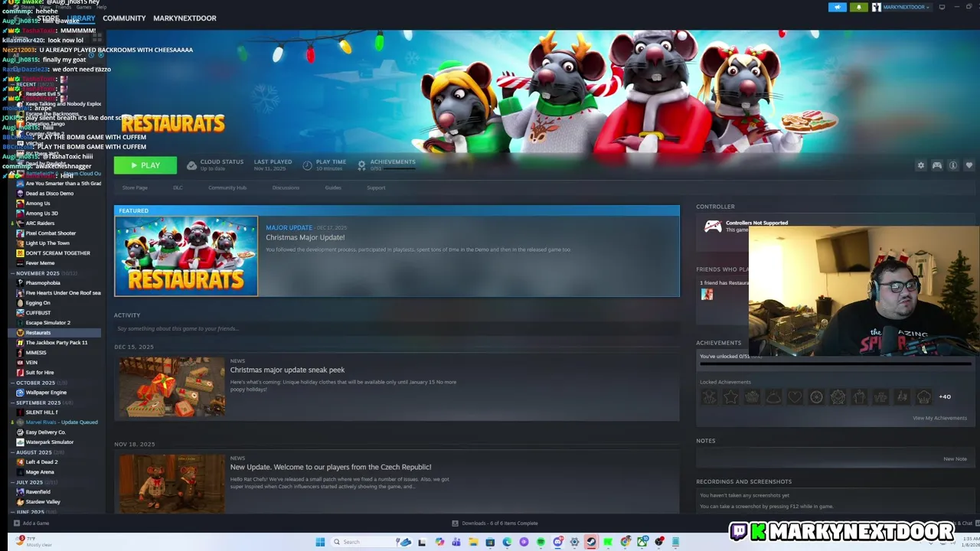
Task: Open the Community Hub tab
Action: 227,187
